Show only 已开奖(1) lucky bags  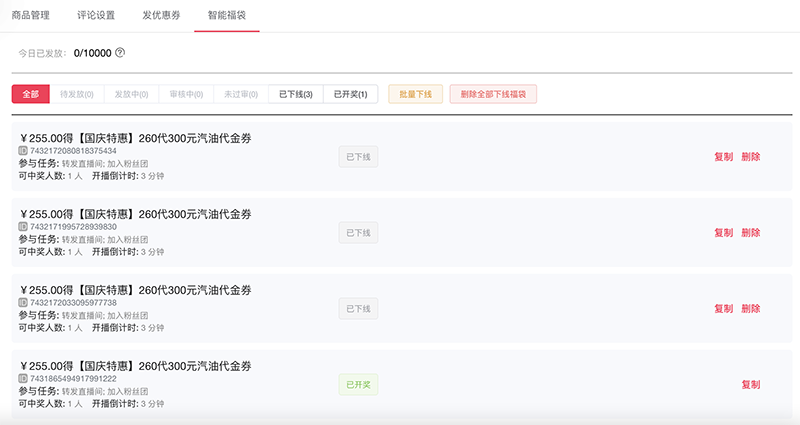[x=350, y=94]
